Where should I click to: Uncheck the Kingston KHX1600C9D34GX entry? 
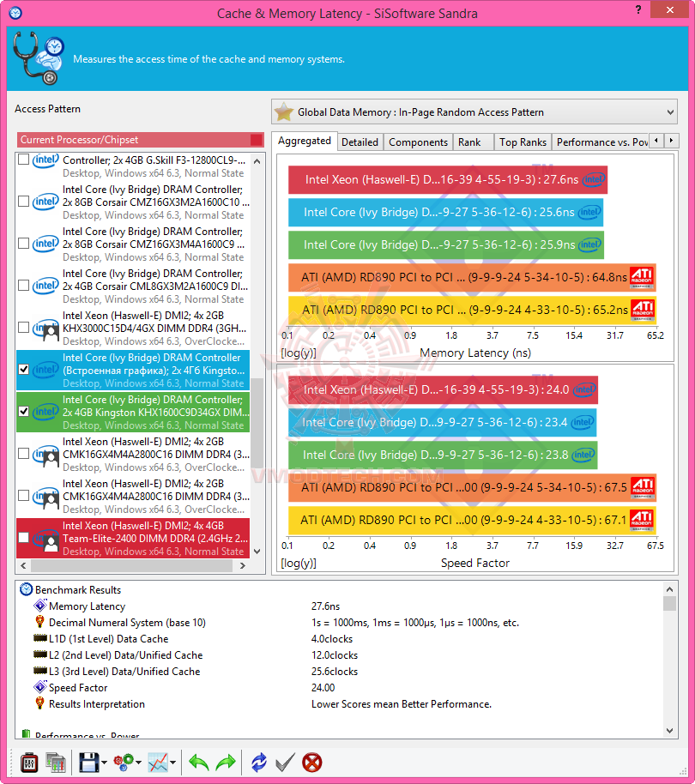(23, 412)
